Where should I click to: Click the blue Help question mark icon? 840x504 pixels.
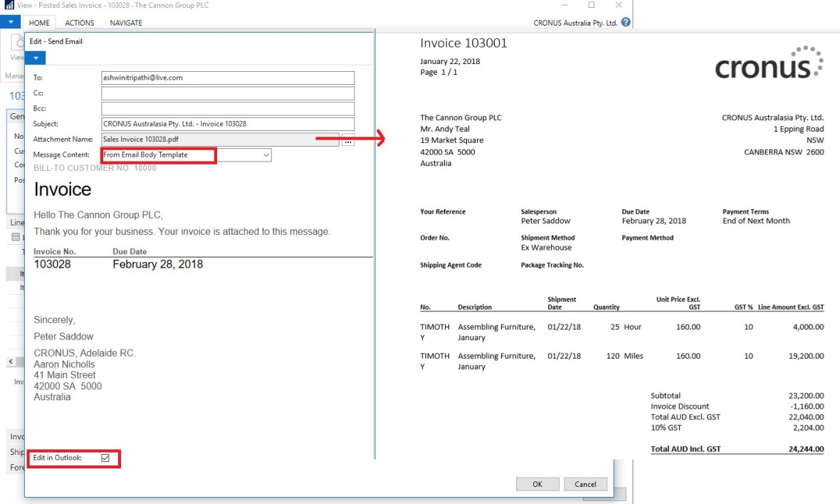click(x=626, y=22)
